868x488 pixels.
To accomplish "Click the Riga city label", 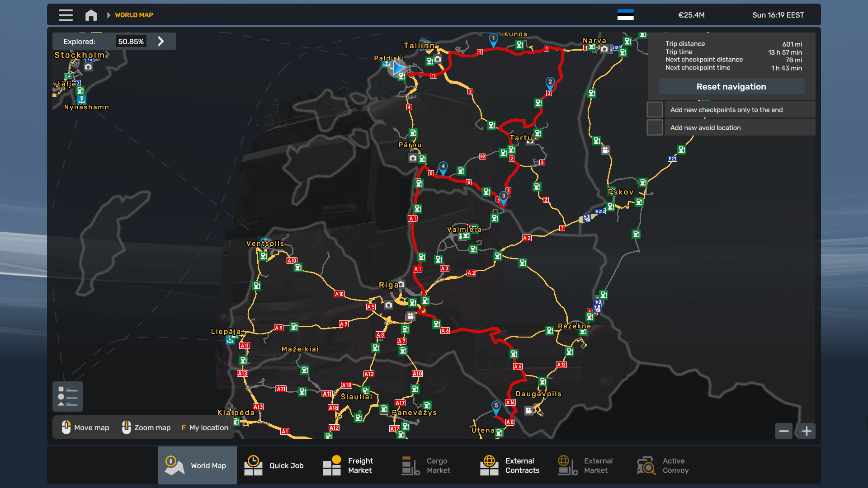I will [388, 285].
